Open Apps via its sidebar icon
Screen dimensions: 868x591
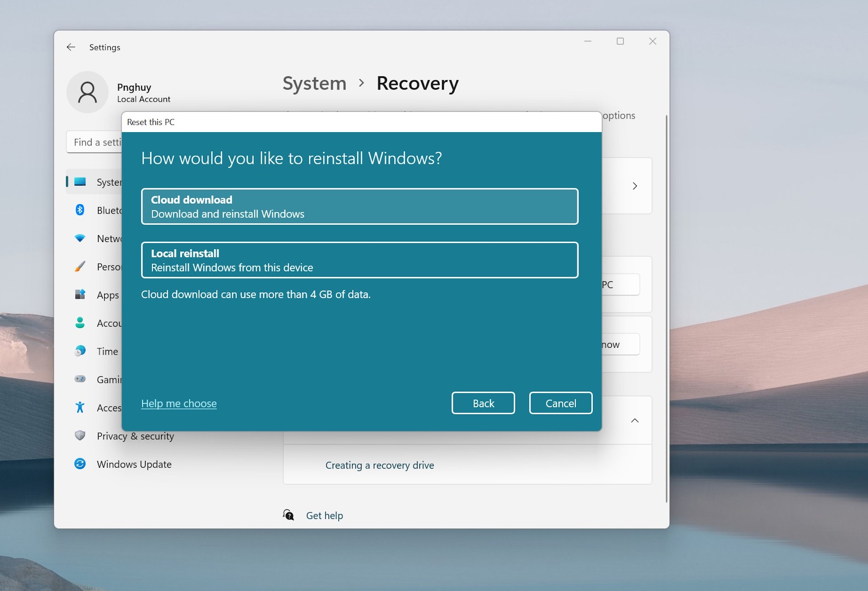pyautogui.click(x=80, y=294)
